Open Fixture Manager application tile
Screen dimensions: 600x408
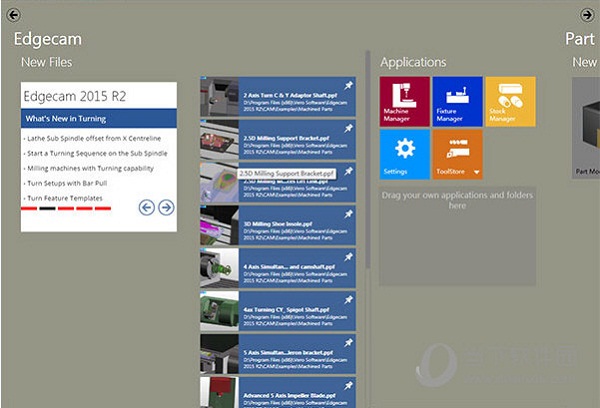coord(457,101)
